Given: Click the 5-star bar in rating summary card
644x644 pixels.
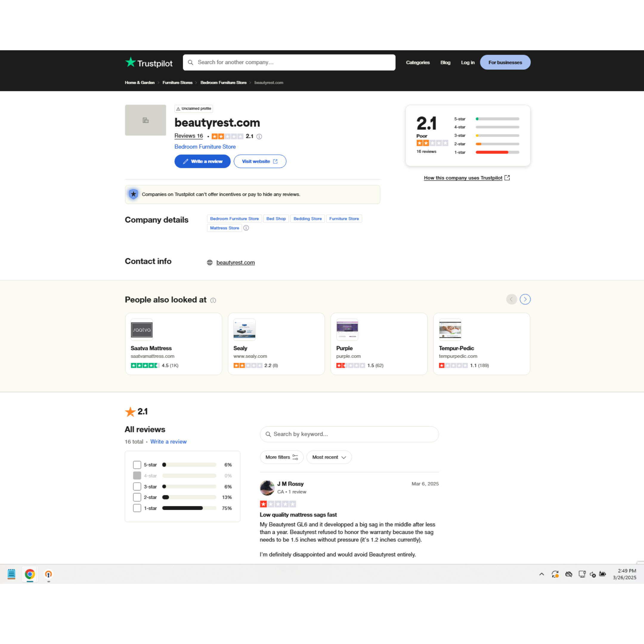Looking at the screenshot, I should (x=497, y=119).
